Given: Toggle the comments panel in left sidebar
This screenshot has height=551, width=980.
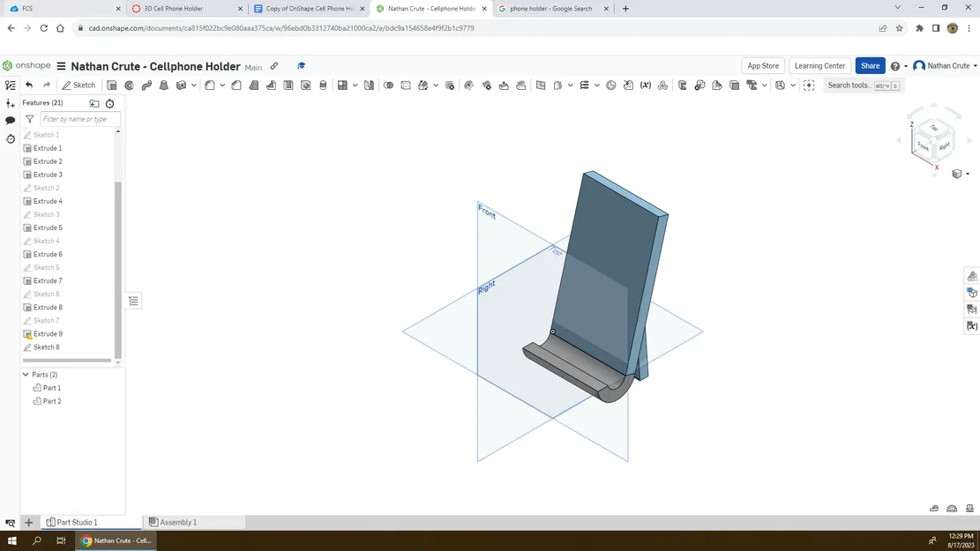Looking at the screenshot, I should click(x=10, y=120).
